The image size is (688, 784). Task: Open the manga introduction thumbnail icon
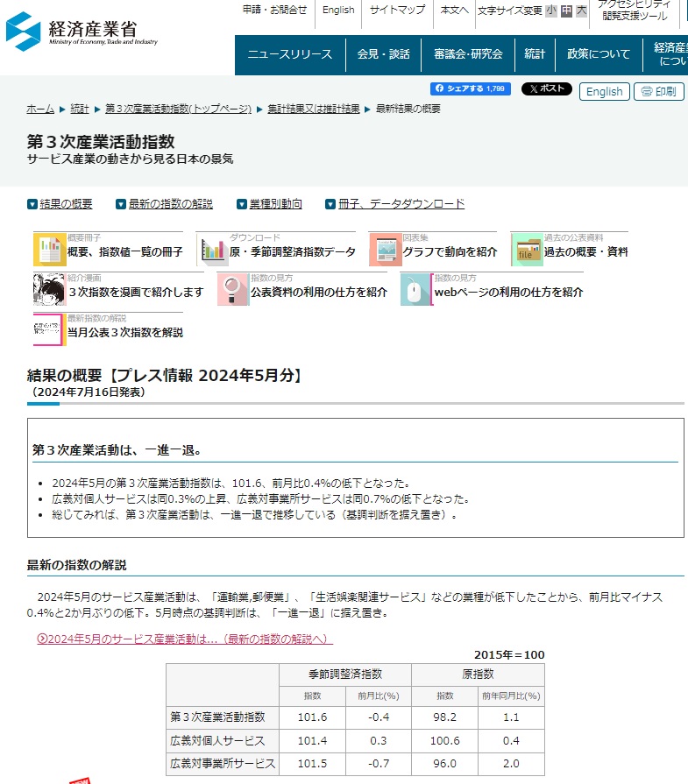(x=50, y=290)
